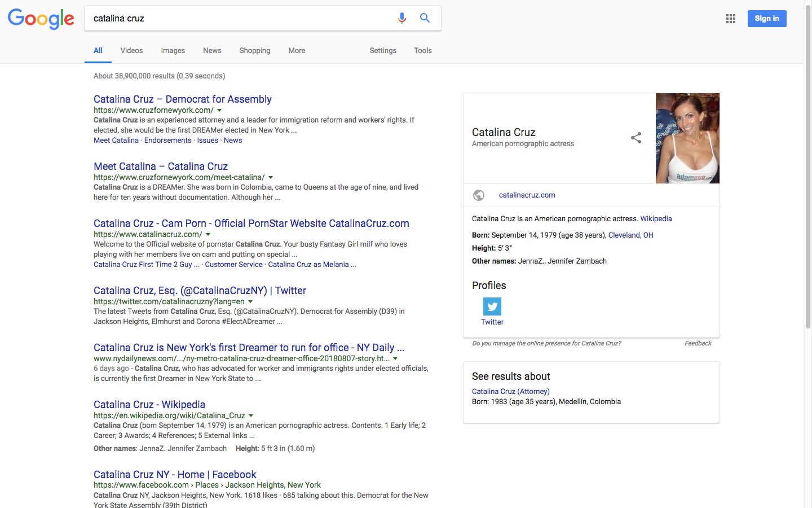Expand the arrow next to the meet-catalina URL
Image resolution: width=812 pixels, height=508 pixels.
pyautogui.click(x=271, y=178)
